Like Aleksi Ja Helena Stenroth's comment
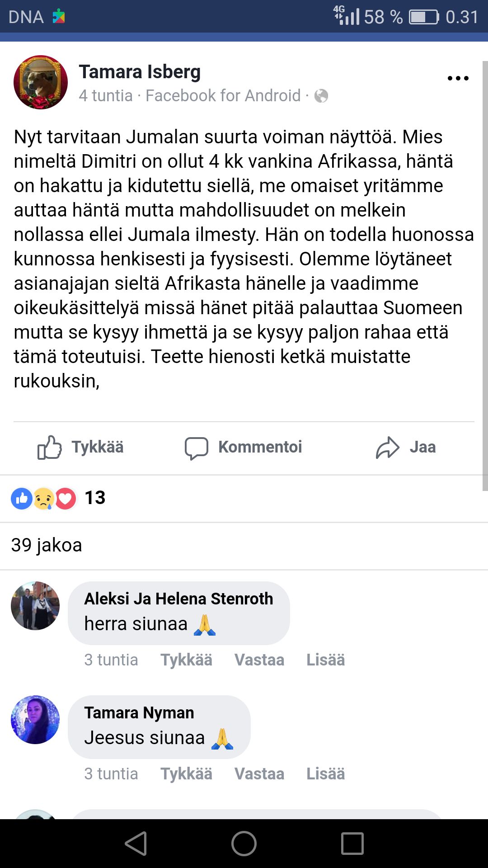The image size is (488, 868). click(x=186, y=660)
